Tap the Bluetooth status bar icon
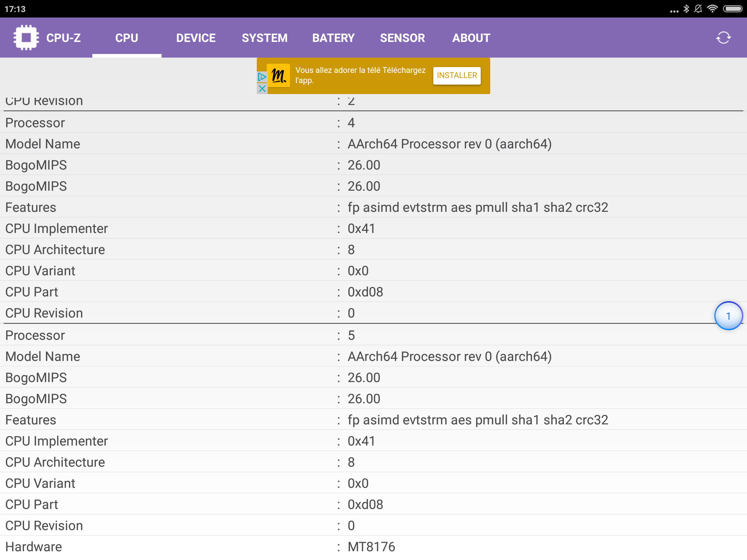 pyautogui.click(x=686, y=9)
